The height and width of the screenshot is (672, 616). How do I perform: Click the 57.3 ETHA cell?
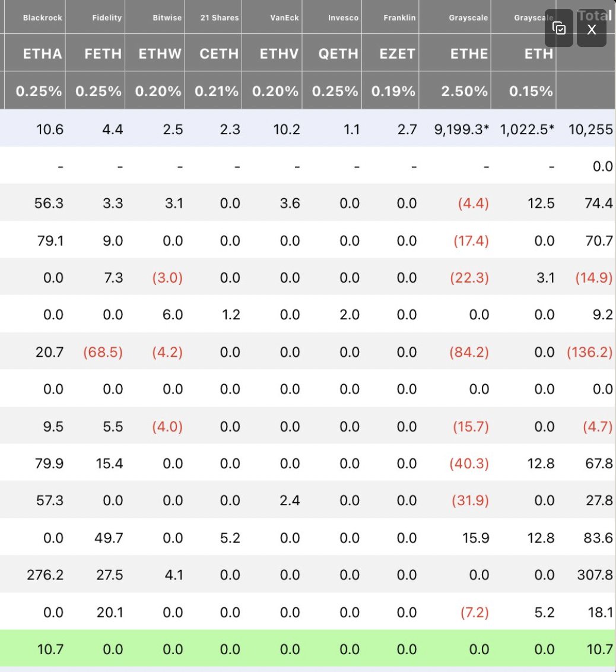[x=50, y=500]
